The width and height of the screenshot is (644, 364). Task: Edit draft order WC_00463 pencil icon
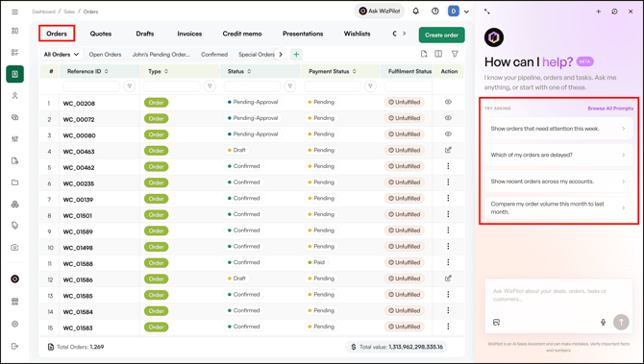pyautogui.click(x=448, y=150)
